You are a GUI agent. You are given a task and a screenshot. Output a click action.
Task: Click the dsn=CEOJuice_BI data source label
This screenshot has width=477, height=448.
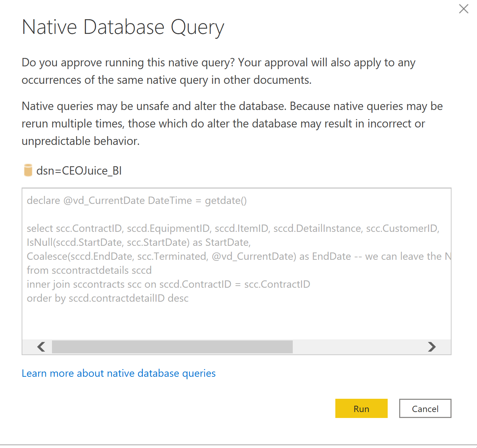point(79,171)
